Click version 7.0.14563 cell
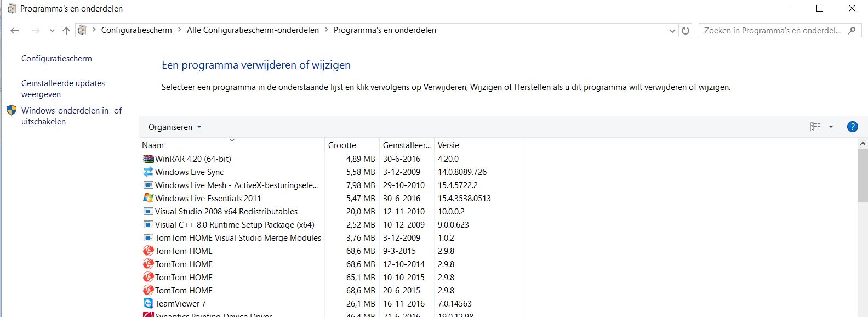The height and width of the screenshot is (317, 868). [455, 304]
